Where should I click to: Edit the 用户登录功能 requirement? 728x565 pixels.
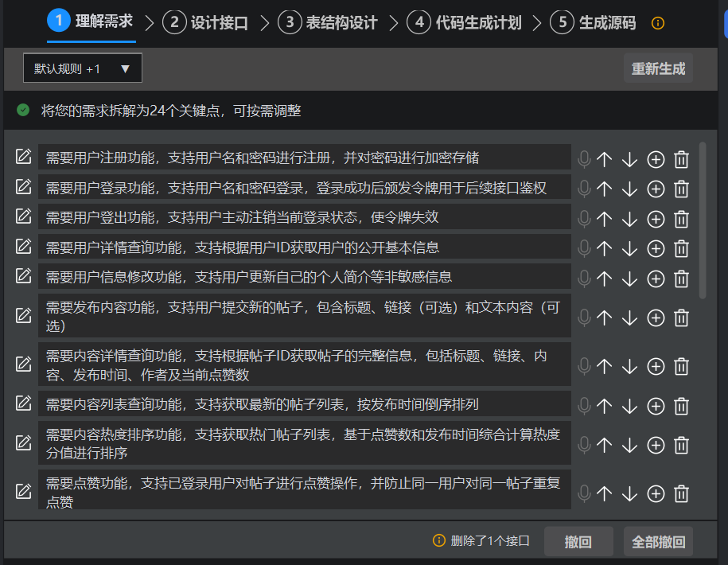(x=23, y=186)
